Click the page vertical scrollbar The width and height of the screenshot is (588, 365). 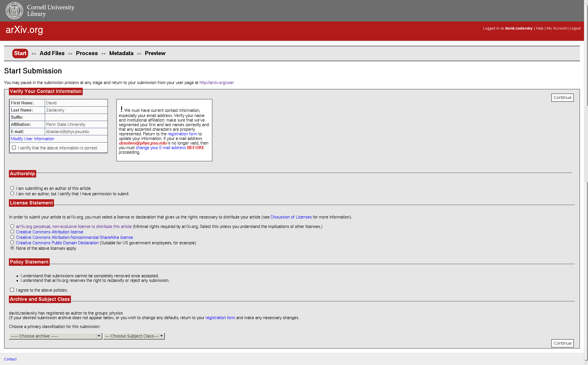pyautogui.click(x=586, y=182)
